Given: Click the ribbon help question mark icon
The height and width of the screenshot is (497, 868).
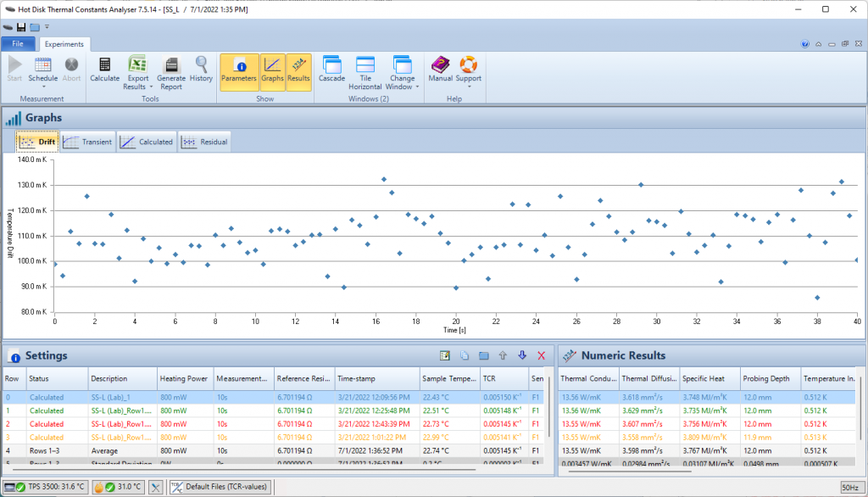Looking at the screenshot, I should [x=805, y=44].
